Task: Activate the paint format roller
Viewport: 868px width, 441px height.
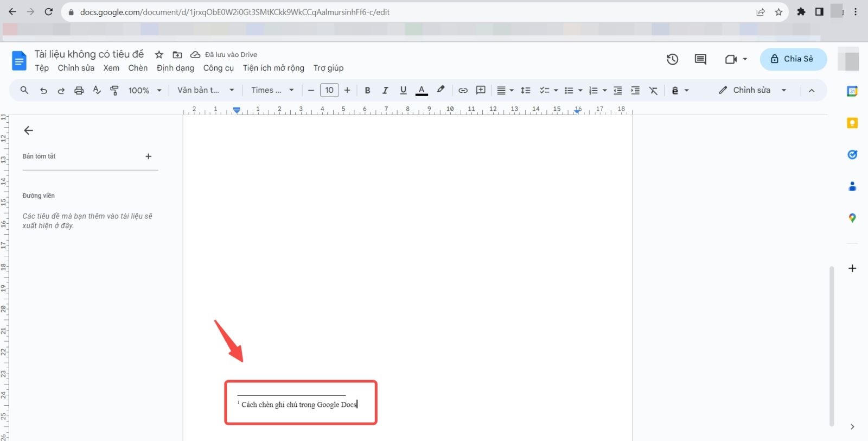Action: (114, 91)
